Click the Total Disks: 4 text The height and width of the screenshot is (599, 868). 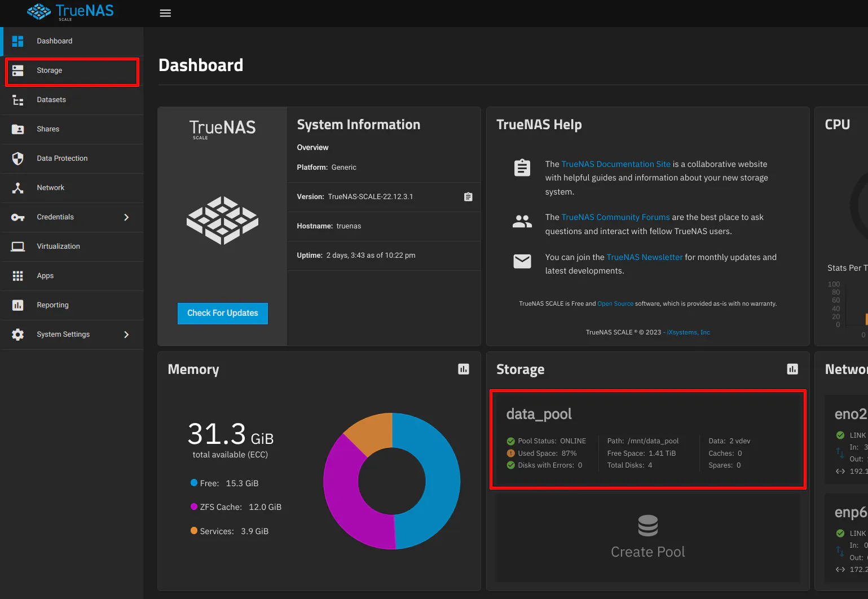pos(629,465)
